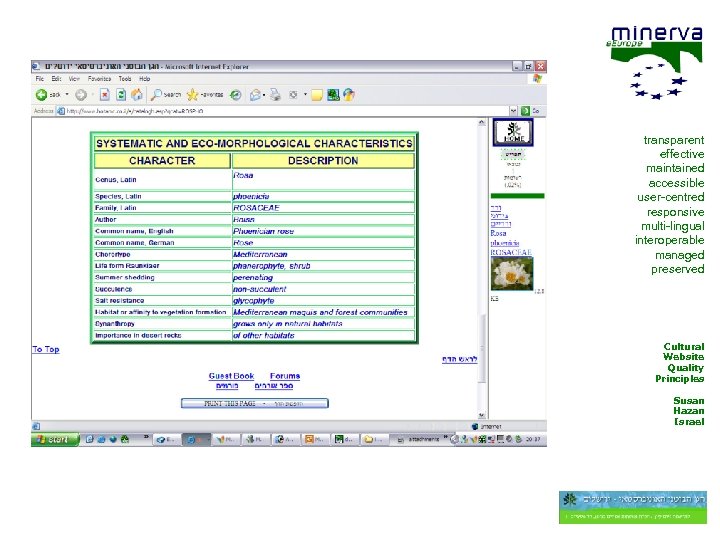
Task: Click the Internet zone status indicator
Action: click(487, 427)
